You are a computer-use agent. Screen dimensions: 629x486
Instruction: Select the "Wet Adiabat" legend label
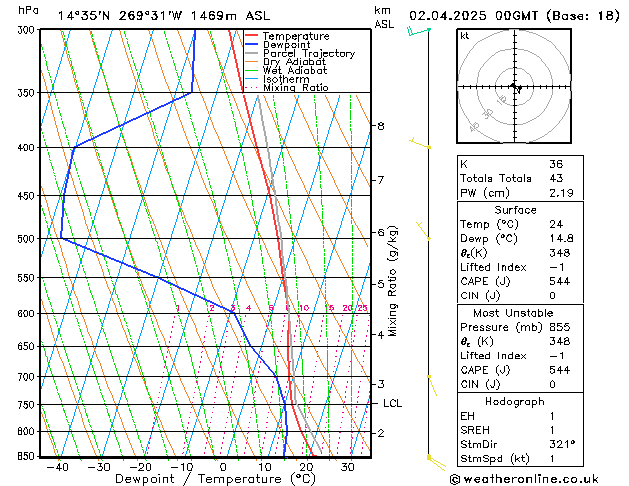pos(295,70)
